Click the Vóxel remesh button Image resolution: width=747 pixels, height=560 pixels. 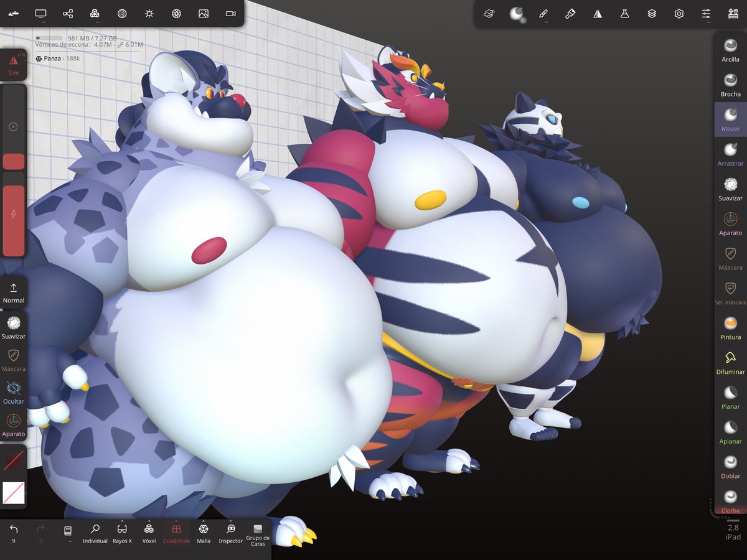(149, 533)
